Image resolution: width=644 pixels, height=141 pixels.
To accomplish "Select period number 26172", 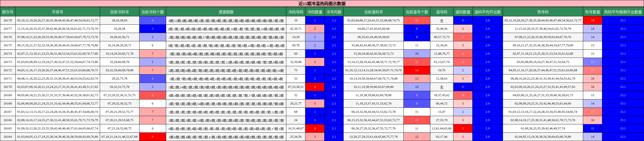I will 8,70.
